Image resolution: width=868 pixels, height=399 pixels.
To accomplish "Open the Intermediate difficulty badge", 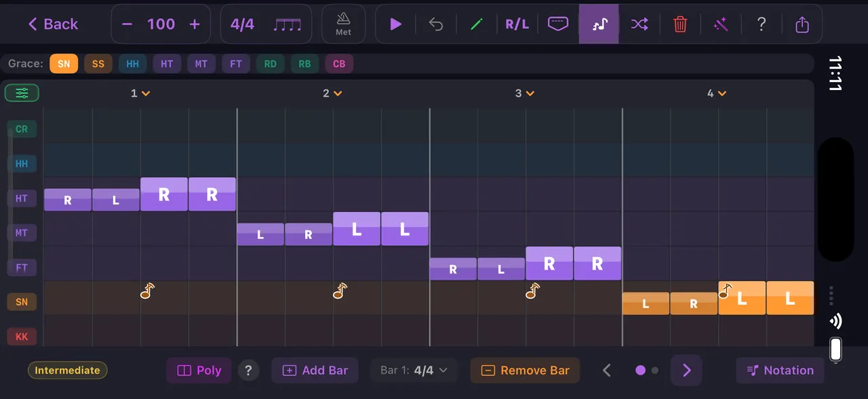I will (x=68, y=371).
